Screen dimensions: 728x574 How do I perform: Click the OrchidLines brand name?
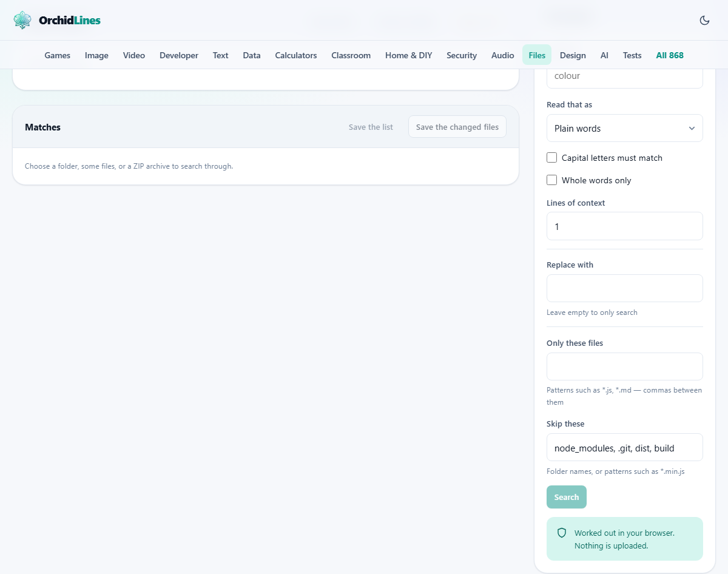pos(70,20)
